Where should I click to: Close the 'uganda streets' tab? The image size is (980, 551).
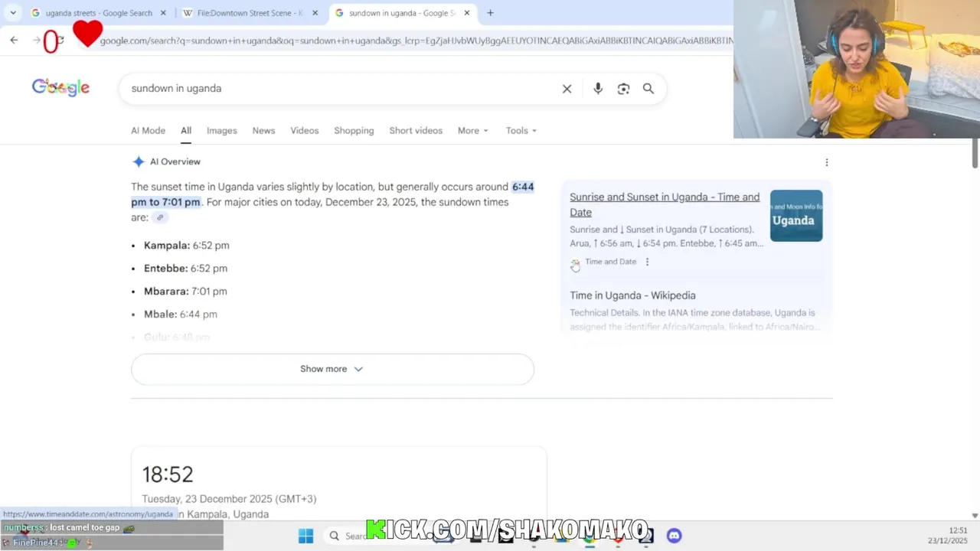(163, 13)
